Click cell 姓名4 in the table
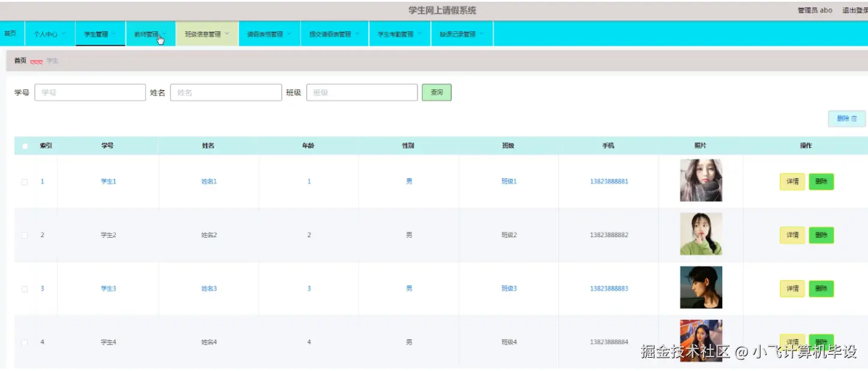Viewport: 868px width, 371px height. click(x=209, y=342)
